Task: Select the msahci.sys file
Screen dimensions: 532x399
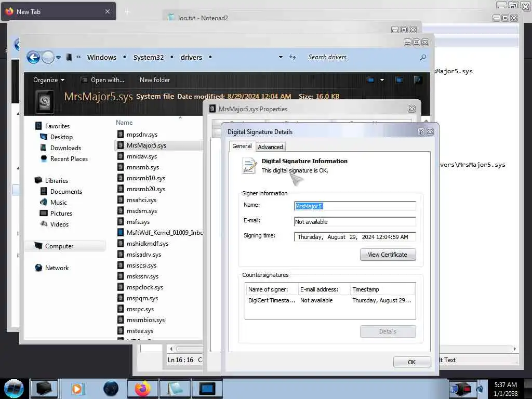Action: pos(141,200)
